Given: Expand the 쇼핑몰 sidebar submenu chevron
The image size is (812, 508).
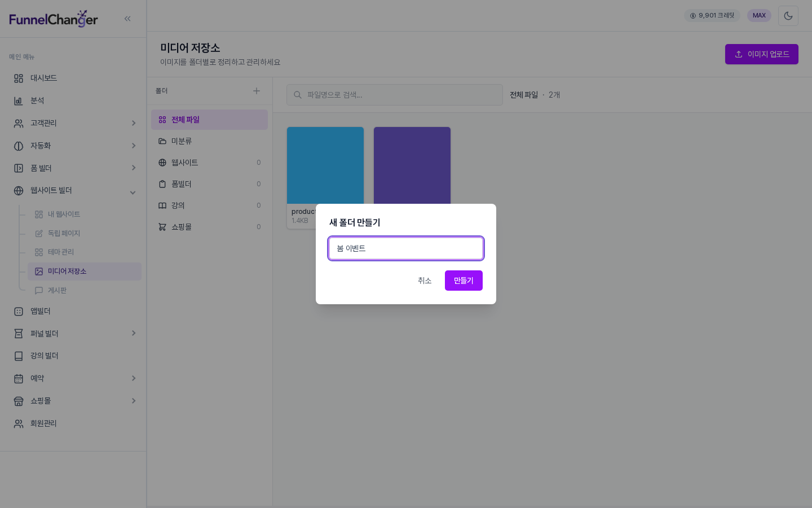Looking at the screenshot, I should pyautogui.click(x=134, y=401).
